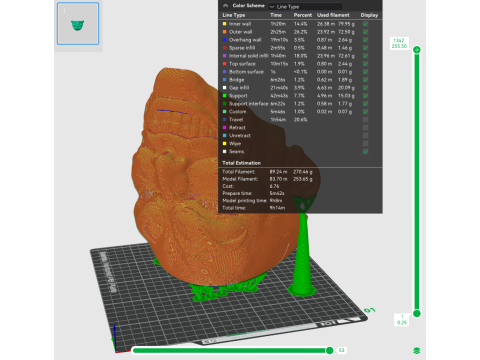Click the Time column header

(276, 15)
